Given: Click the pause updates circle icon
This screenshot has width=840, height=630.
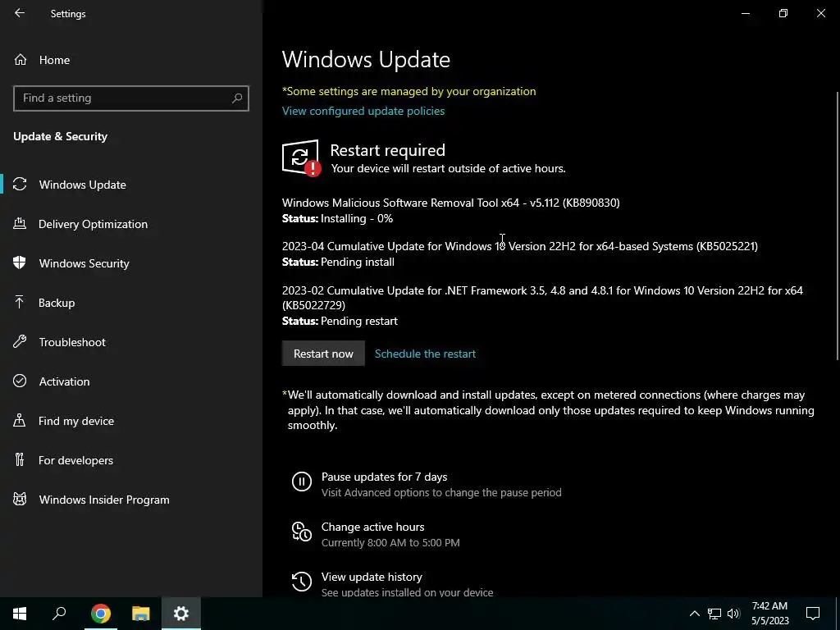Looking at the screenshot, I should (302, 481).
